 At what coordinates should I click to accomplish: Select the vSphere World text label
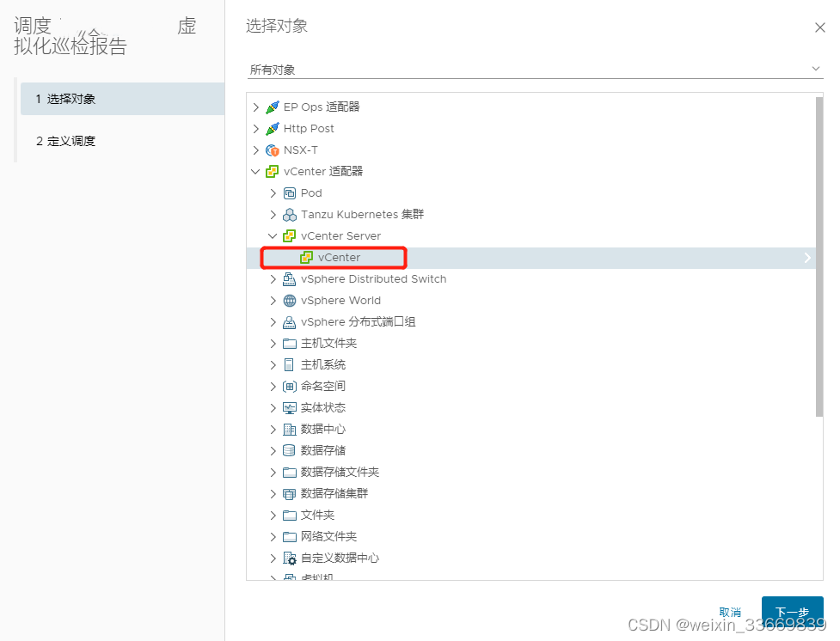click(340, 301)
